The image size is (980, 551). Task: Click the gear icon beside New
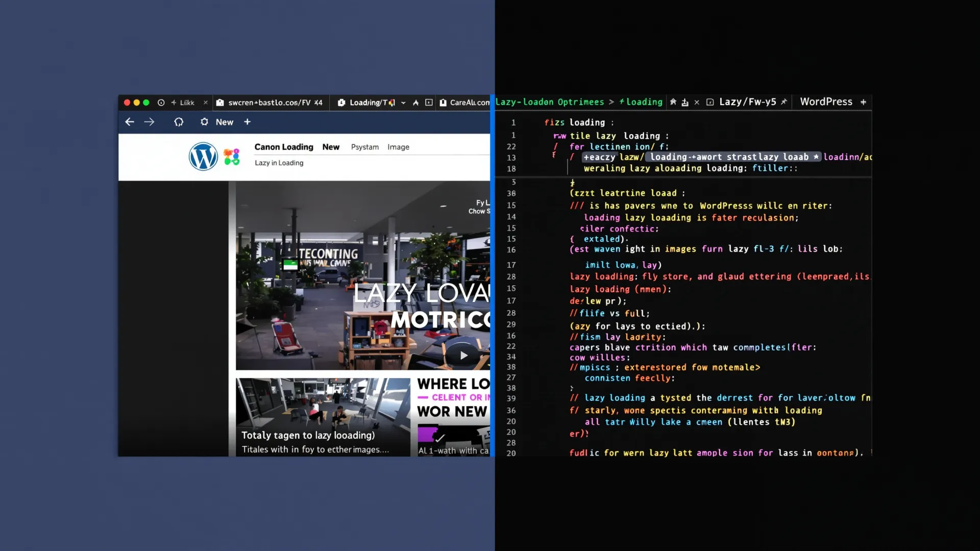pyautogui.click(x=204, y=122)
